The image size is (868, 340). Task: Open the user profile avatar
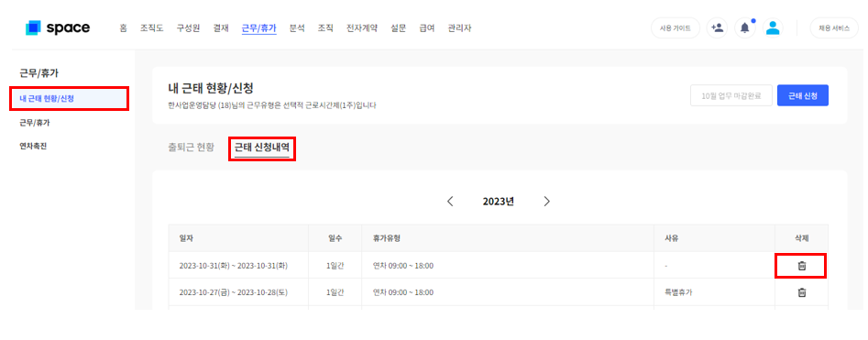coord(773,27)
